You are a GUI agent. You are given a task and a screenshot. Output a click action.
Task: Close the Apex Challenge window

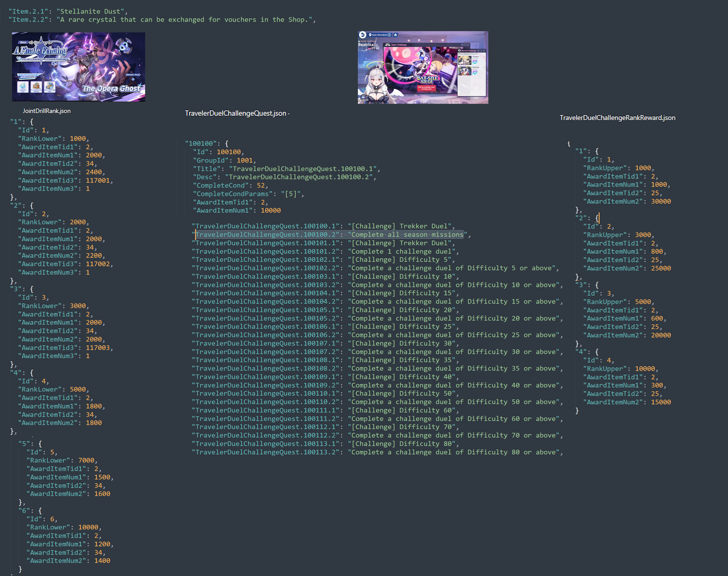(x=468, y=45)
